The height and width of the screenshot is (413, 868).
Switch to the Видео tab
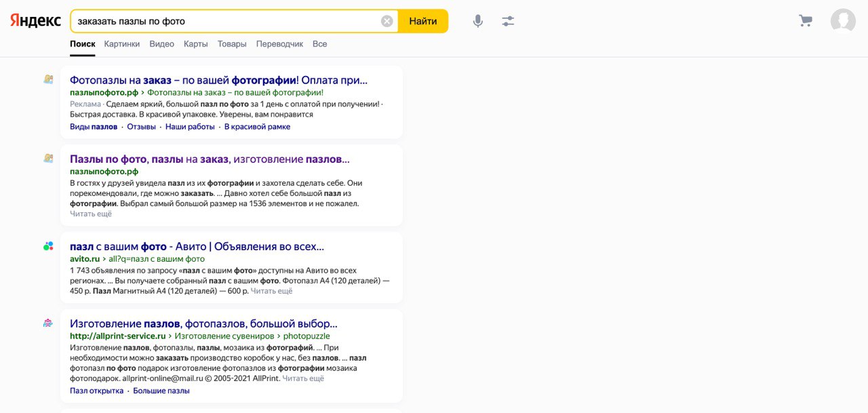pos(161,44)
